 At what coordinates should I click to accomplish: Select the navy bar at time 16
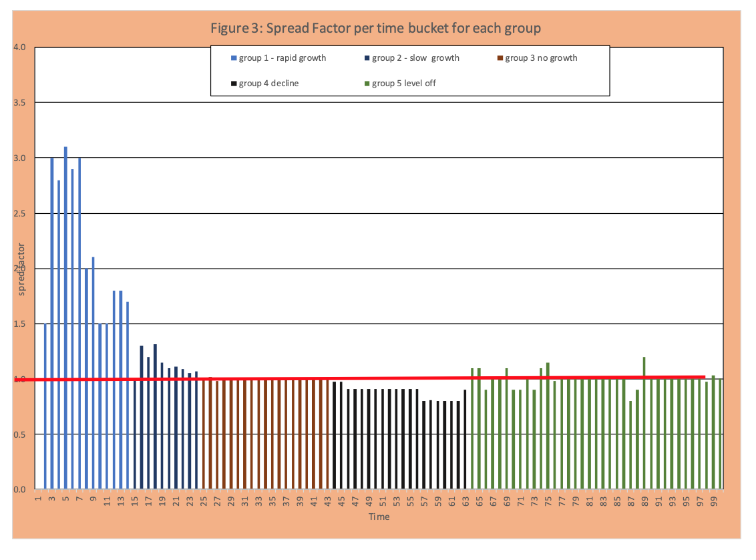tap(142, 418)
